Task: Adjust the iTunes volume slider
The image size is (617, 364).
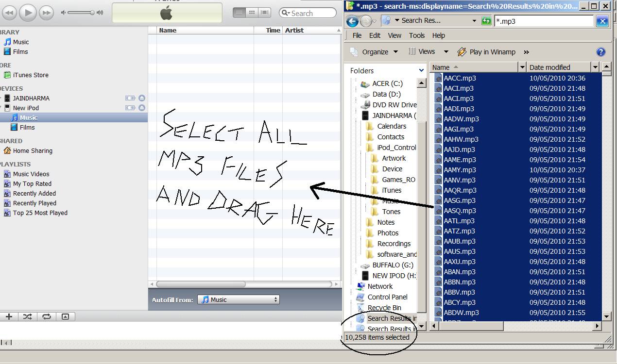Action: [82, 13]
